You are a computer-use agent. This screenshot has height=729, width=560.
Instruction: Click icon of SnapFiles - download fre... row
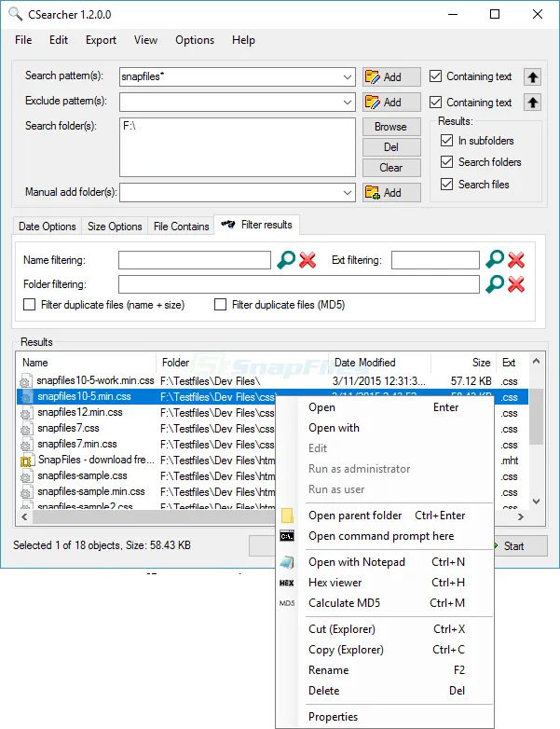(x=26, y=461)
